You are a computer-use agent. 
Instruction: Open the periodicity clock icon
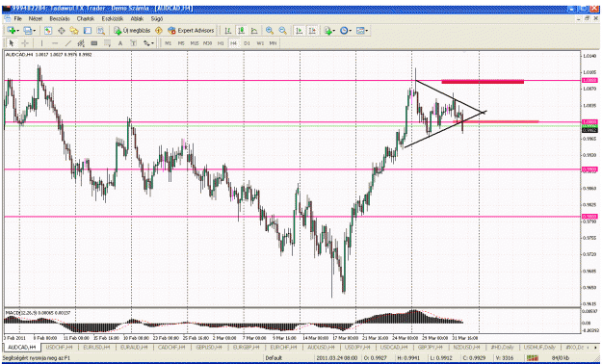pos(344,31)
